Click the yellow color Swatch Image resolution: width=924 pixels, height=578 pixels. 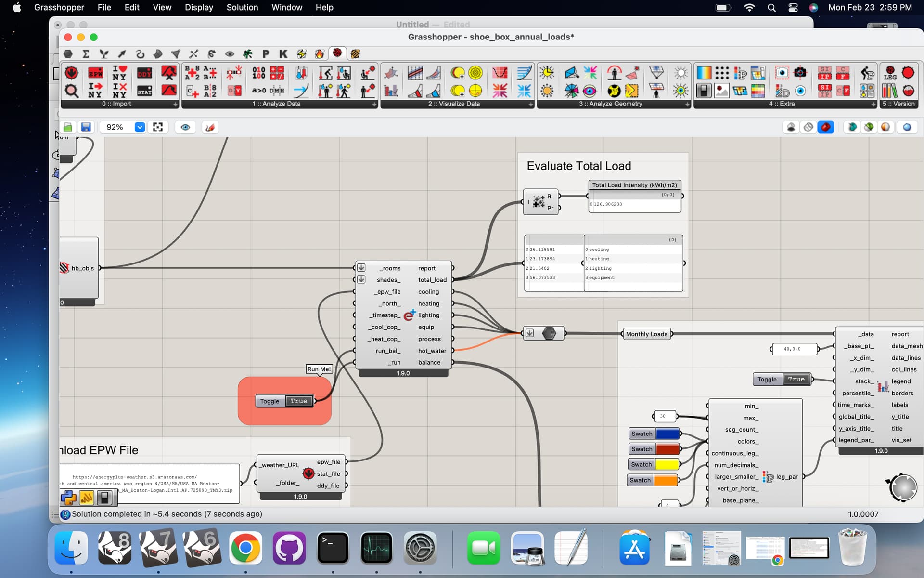point(667,465)
